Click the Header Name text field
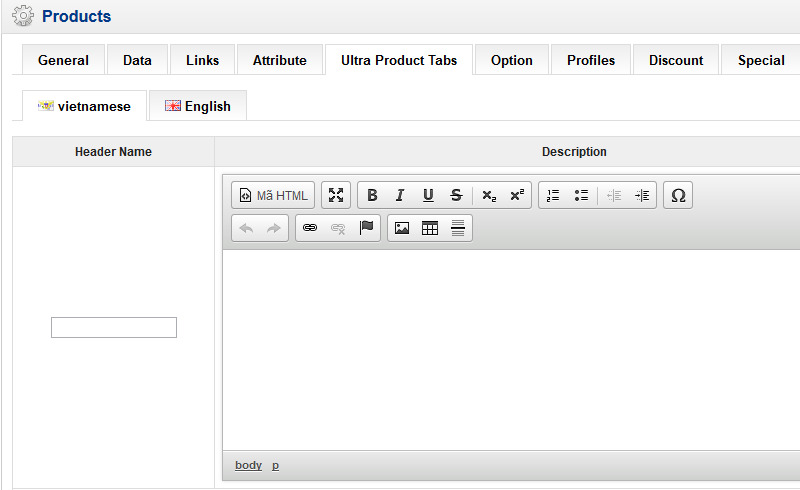The width and height of the screenshot is (800, 490). point(114,327)
